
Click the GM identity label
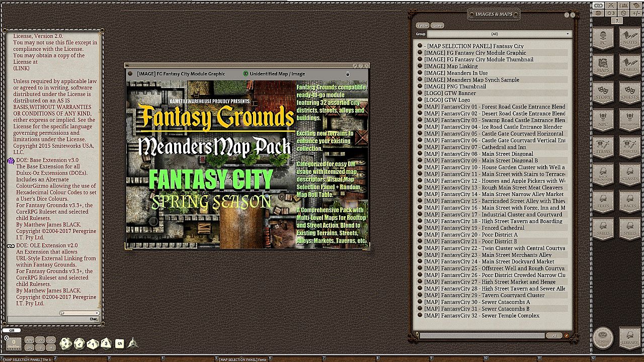pyautogui.click(x=12, y=330)
